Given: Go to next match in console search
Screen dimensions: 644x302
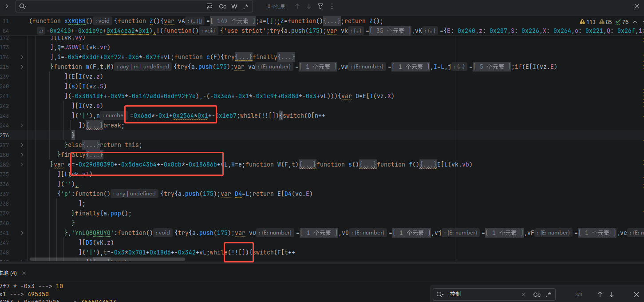Looking at the screenshot, I should click(612, 294).
